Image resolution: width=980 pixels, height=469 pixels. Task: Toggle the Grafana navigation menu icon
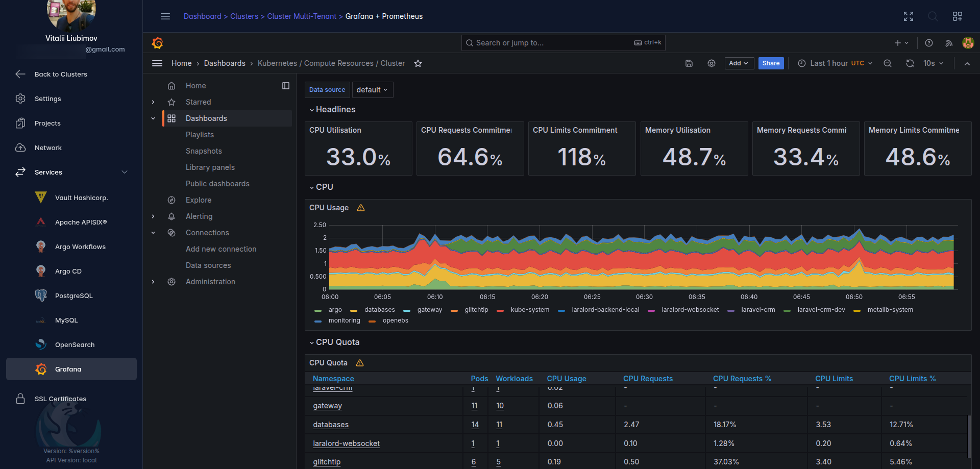[x=157, y=63]
